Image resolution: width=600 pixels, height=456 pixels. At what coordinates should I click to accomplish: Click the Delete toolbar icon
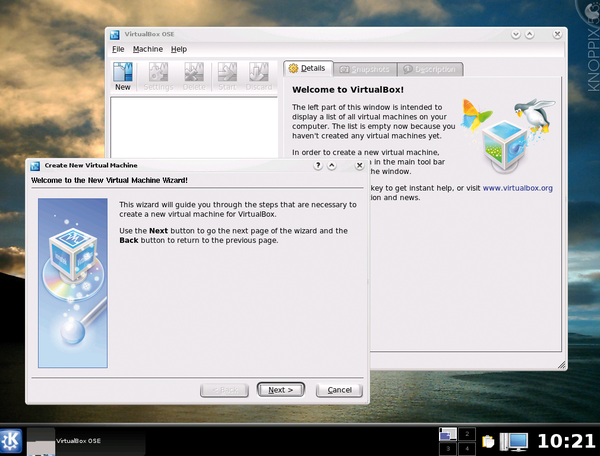194,77
